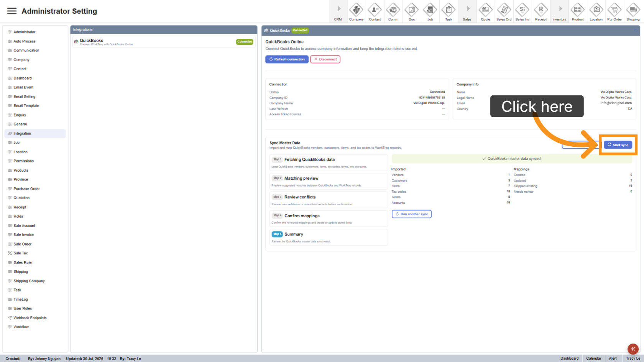Image resolution: width=644 pixels, height=362 pixels.
Task: Open the Sales Inv module icon
Action: point(522,11)
